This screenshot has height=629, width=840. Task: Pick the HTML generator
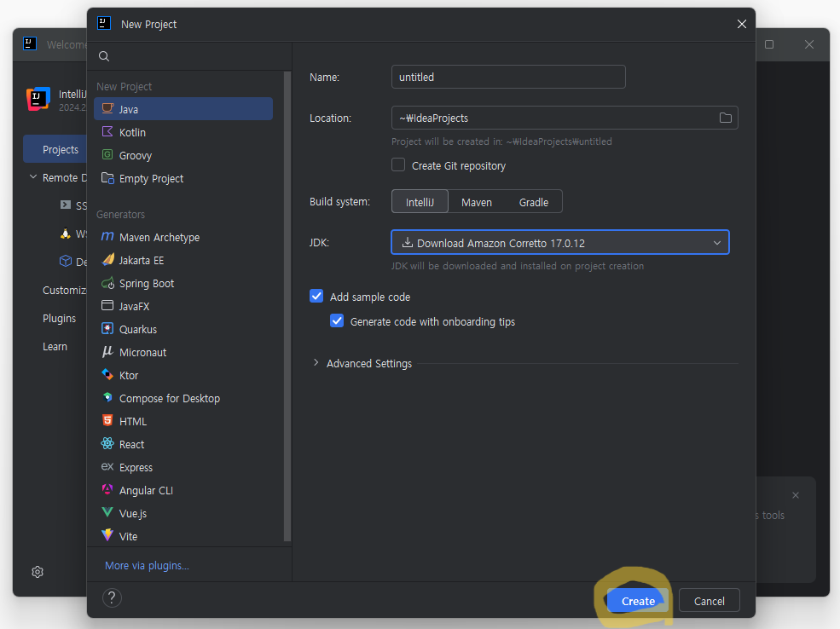pyautogui.click(x=183, y=421)
